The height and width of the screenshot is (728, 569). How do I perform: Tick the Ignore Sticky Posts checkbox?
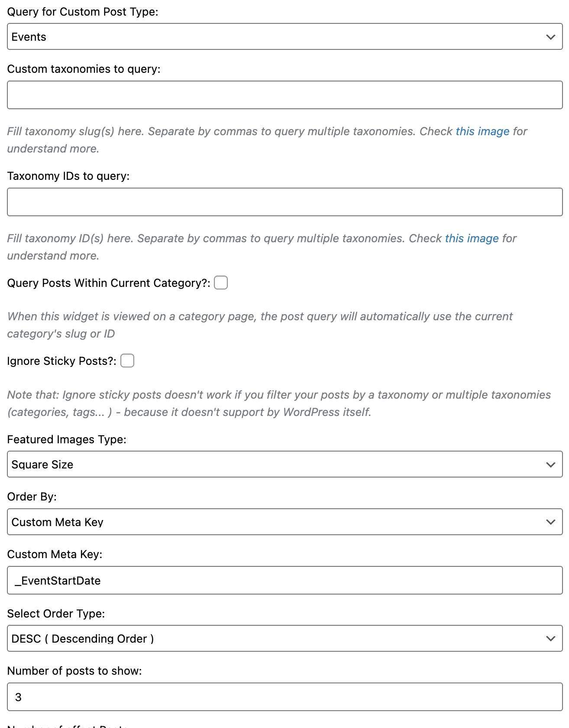click(x=127, y=361)
